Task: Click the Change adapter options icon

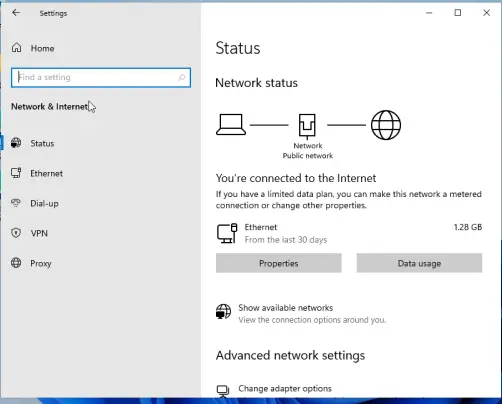Action: pos(223,391)
